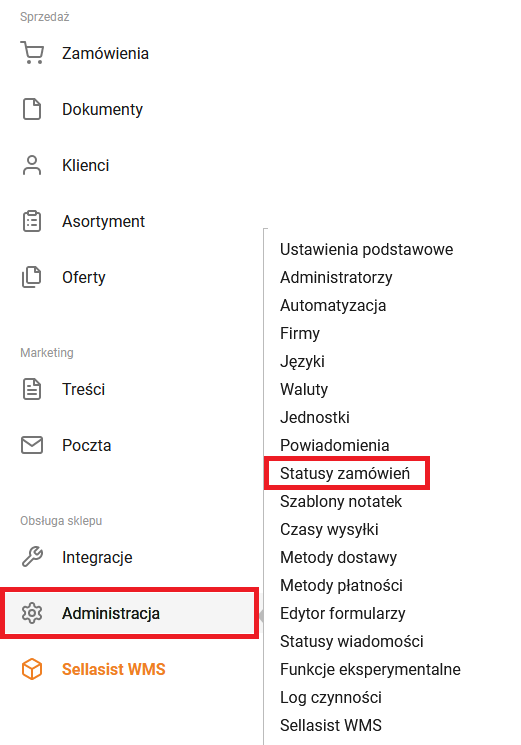Click the wrench icon for Integracje

(x=32, y=557)
